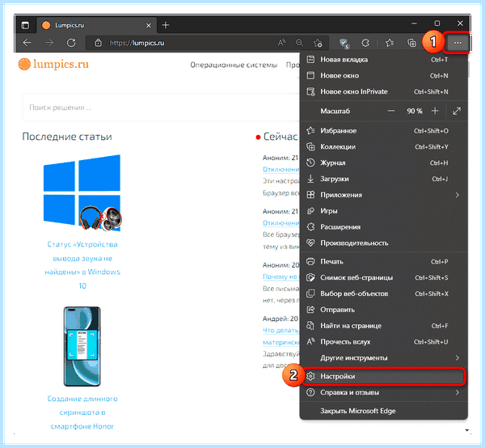Open Игры menu entry
485x448 pixels.
point(383,211)
